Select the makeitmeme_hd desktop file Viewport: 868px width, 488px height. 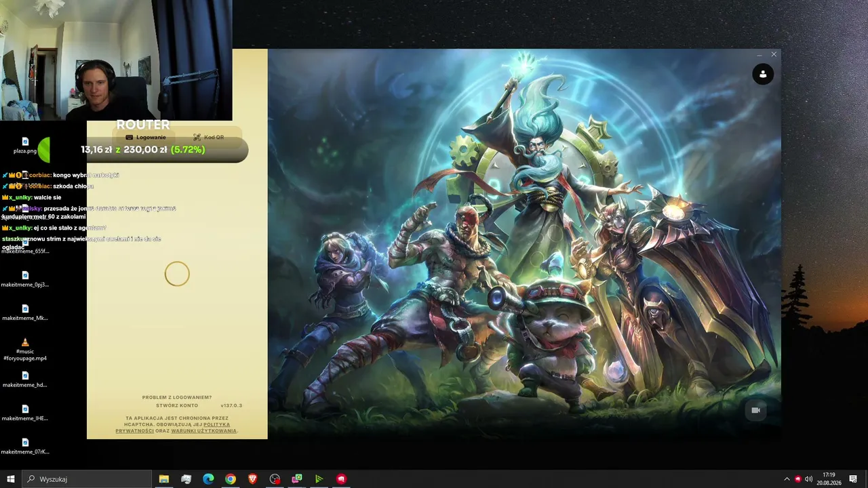[x=25, y=380]
